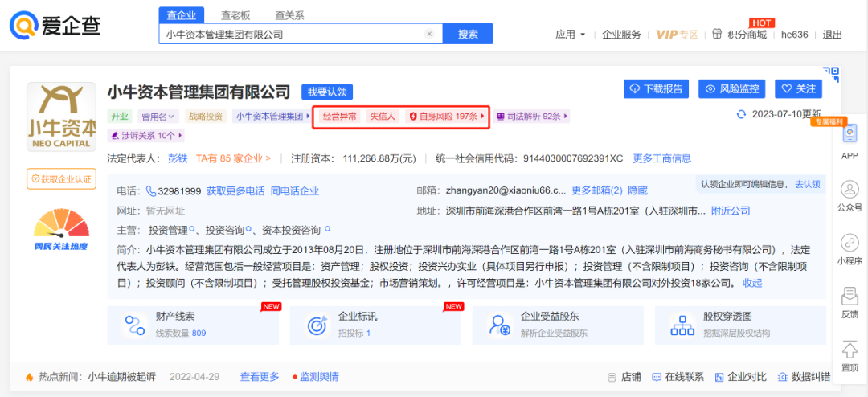This screenshot has height=397, width=868.
Task: Collapse the company intro with 收起
Action: click(752, 283)
